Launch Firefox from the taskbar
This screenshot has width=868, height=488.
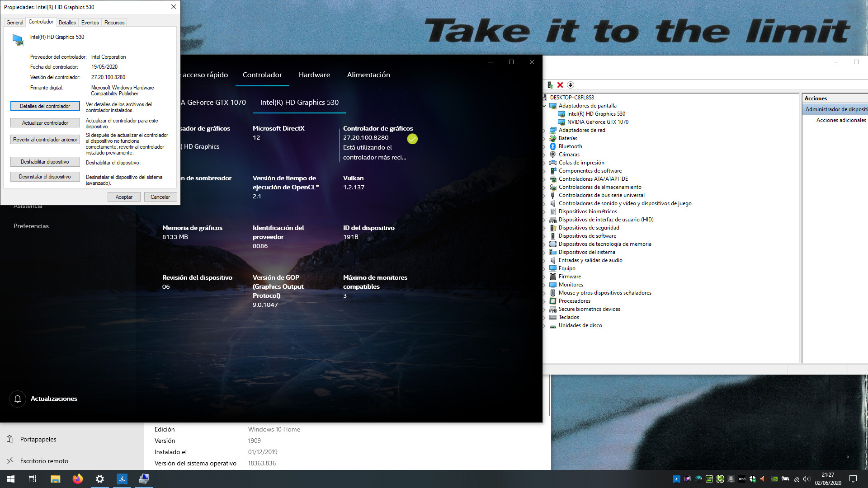[78, 479]
